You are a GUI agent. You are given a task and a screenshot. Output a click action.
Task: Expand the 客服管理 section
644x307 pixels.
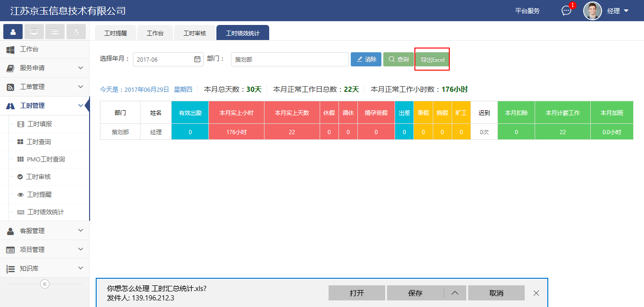point(45,231)
